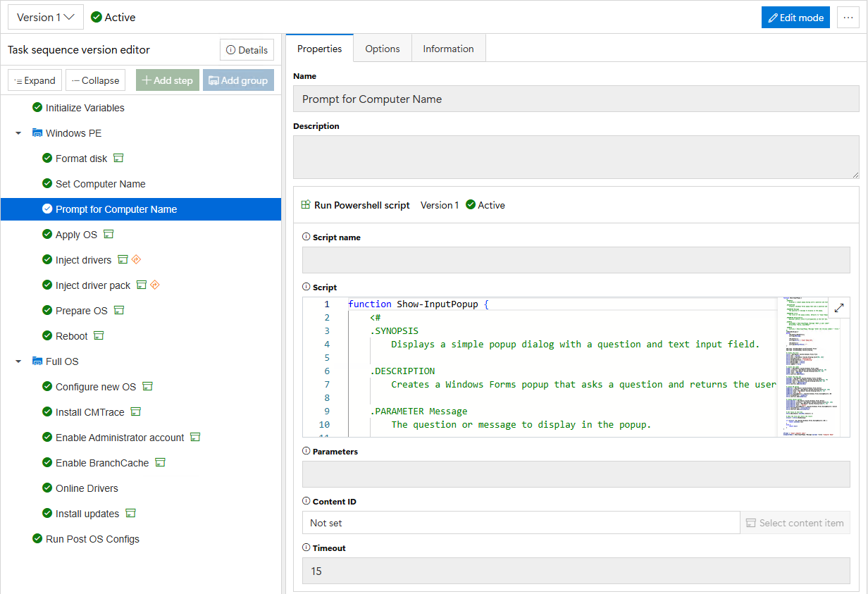Screen dimensions: 868x594
Task: Click the info icon beside Content ID
Action: coord(306,502)
